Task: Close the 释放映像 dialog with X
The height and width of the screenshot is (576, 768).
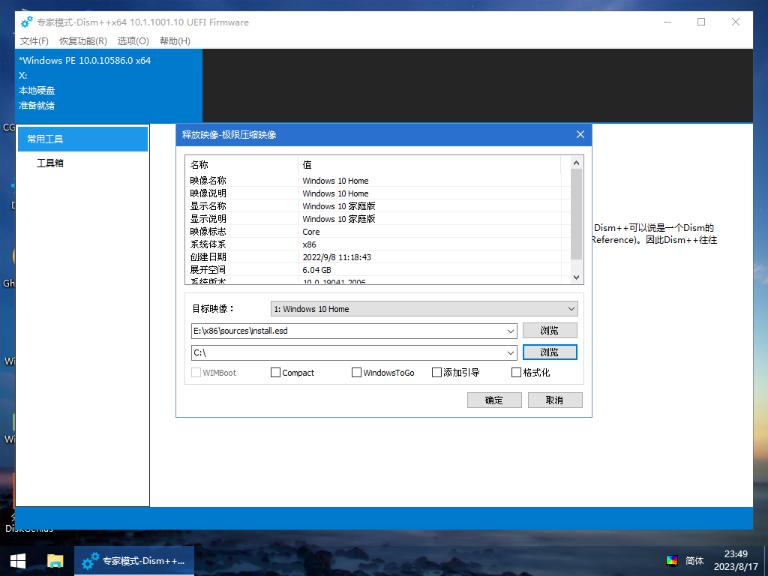Action: [x=580, y=134]
